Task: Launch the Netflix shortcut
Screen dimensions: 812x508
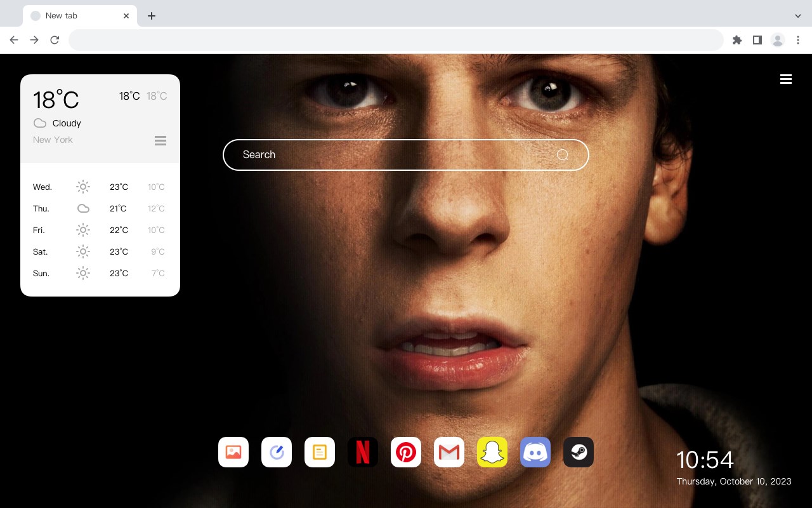Action: point(363,452)
